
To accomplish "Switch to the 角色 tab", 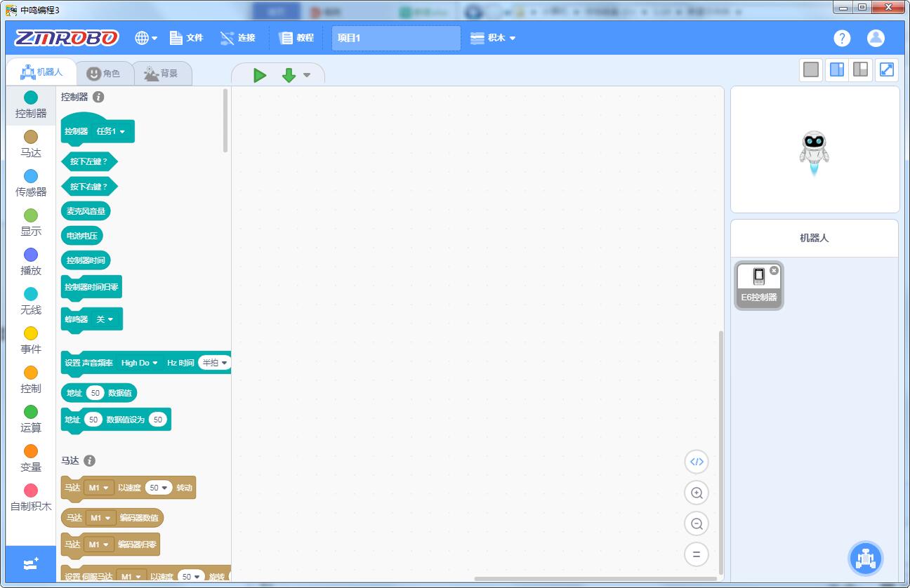I will pyautogui.click(x=103, y=74).
